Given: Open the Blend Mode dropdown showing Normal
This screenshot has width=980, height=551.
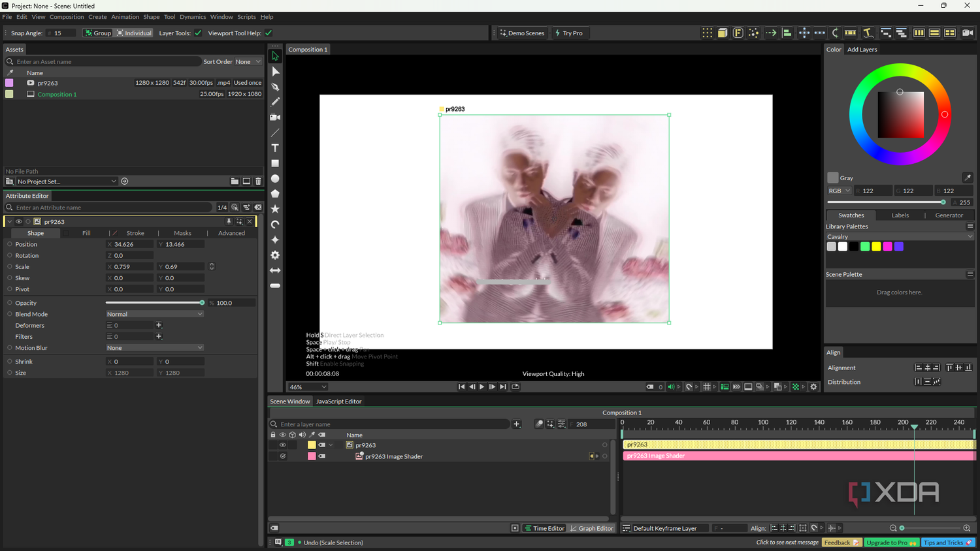Looking at the screenshot, I should tap(155, 314).
